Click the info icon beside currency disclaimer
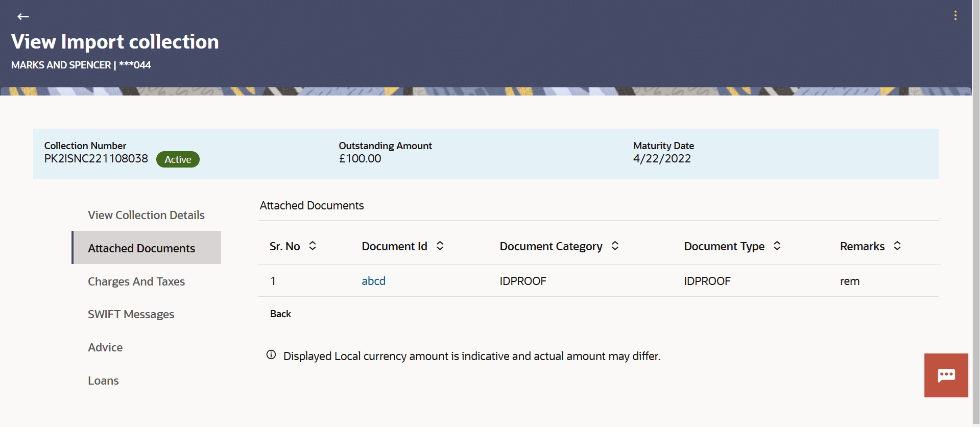Image resolution: width=980 pixels, height=427 pixels. (271, 355)
